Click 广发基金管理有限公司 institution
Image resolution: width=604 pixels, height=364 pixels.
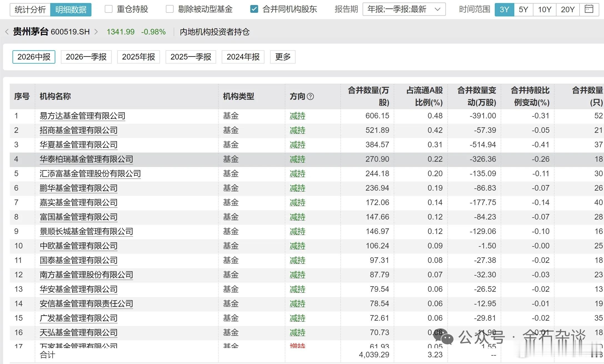pos(79,318)
